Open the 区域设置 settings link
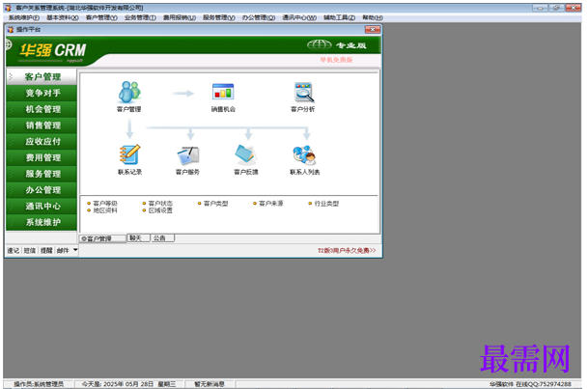Viewport: 588px width, 389px height. click(157, 210)
